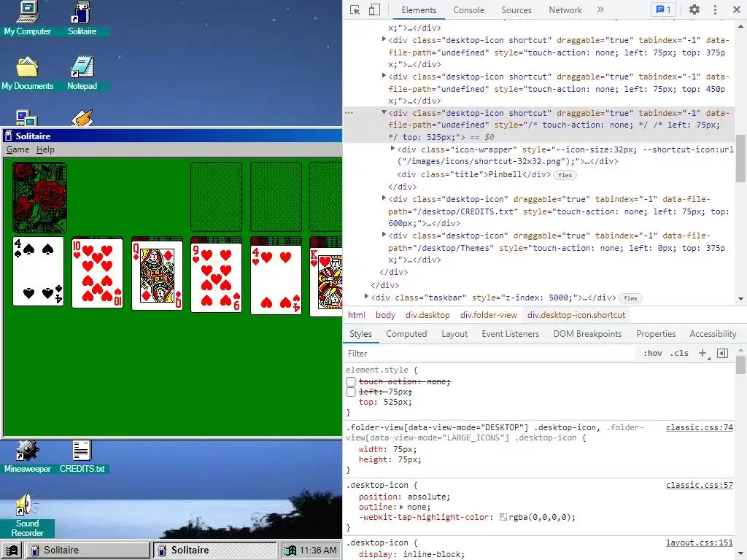Click the new style rule plus icon
The height and width of the screenshot is (560, 747).
pos(703,354)
